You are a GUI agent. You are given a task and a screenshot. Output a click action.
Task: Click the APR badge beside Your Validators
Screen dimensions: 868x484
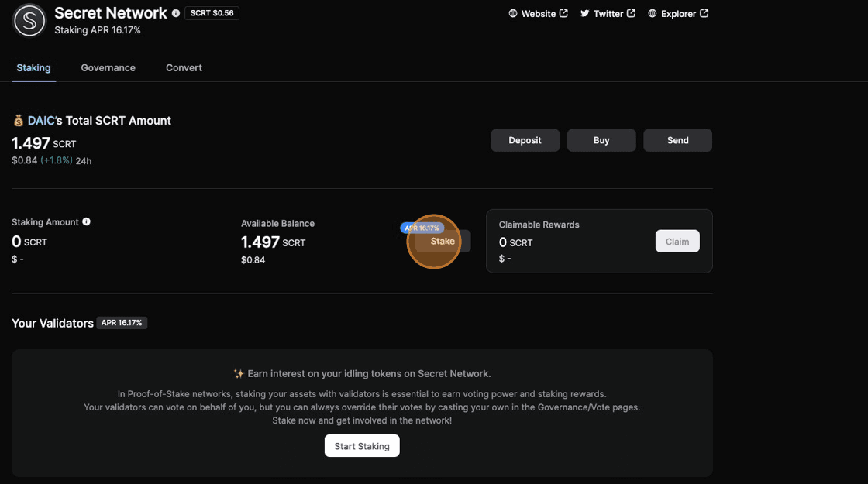tap(122, 323)
